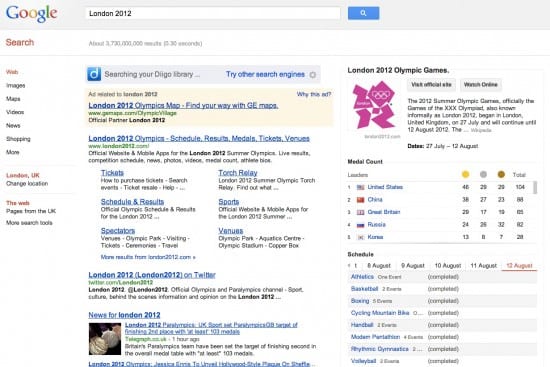Viewport: 550px width, 367px height.
Task: Select the 11 August schedule tab
Action: tap(483, 266)
